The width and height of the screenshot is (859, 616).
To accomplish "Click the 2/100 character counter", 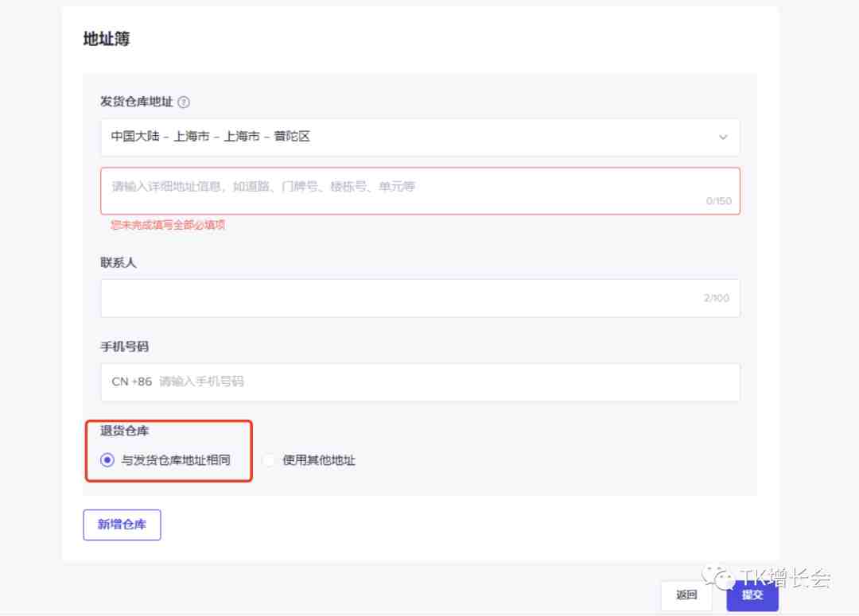I will 716,298.
